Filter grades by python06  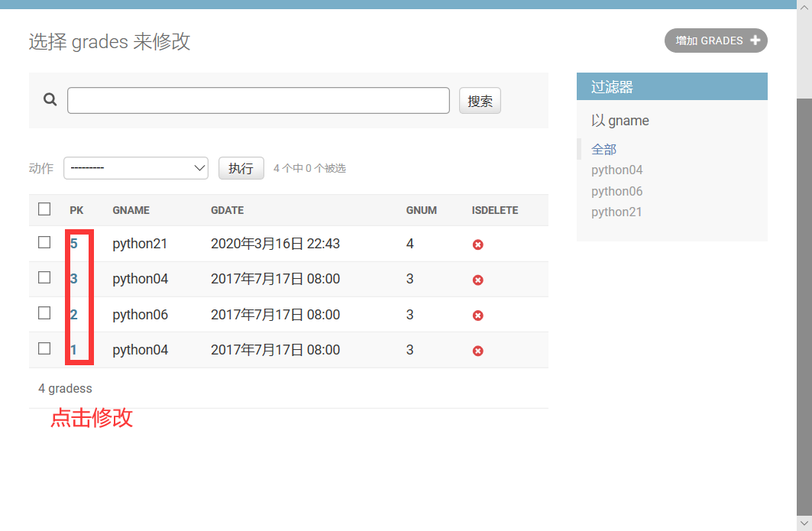(616, 191)
